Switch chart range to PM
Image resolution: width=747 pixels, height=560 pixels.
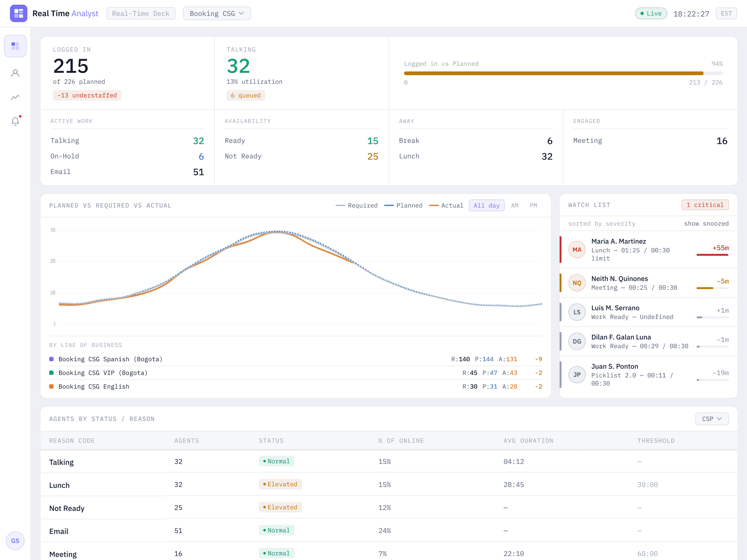point(533,205)
